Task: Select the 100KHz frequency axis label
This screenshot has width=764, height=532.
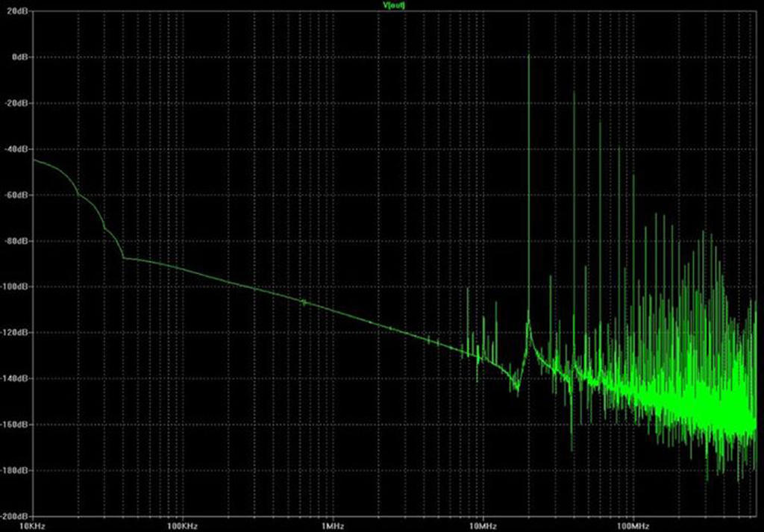Action: (x=182, y=525)
